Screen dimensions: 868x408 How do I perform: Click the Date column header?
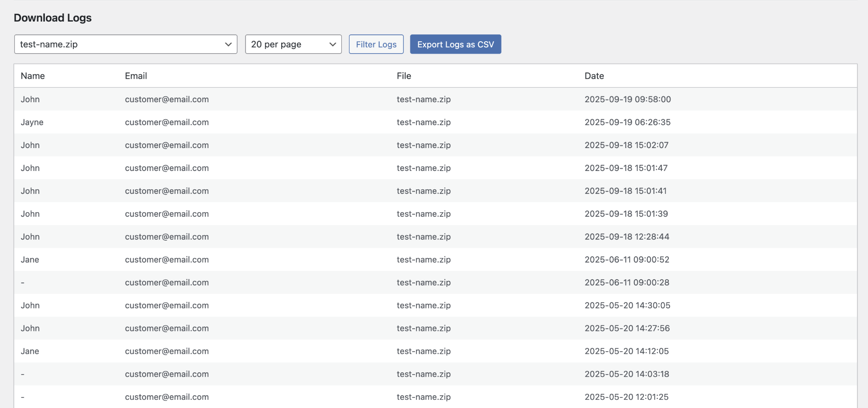(594, 76)
